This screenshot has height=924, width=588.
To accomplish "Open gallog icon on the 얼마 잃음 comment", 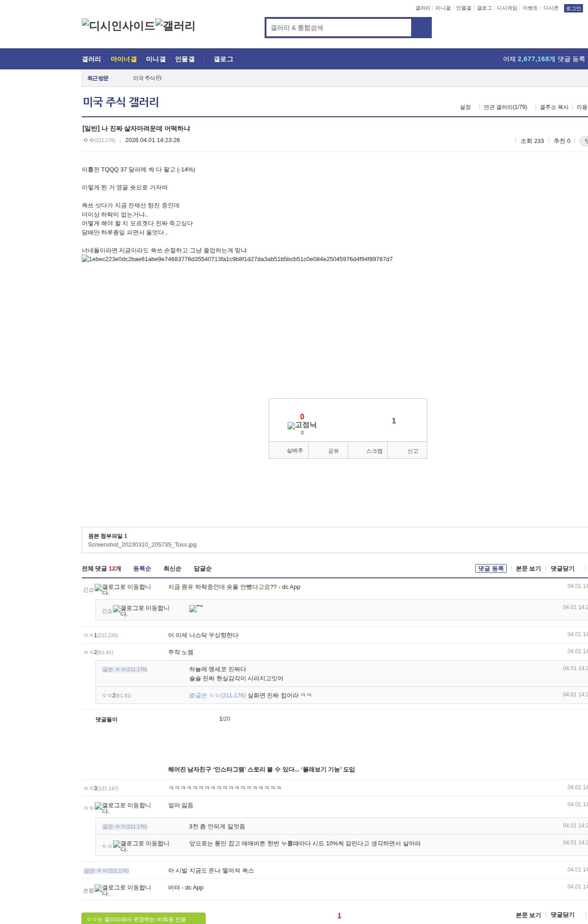I will pos(123,808).
